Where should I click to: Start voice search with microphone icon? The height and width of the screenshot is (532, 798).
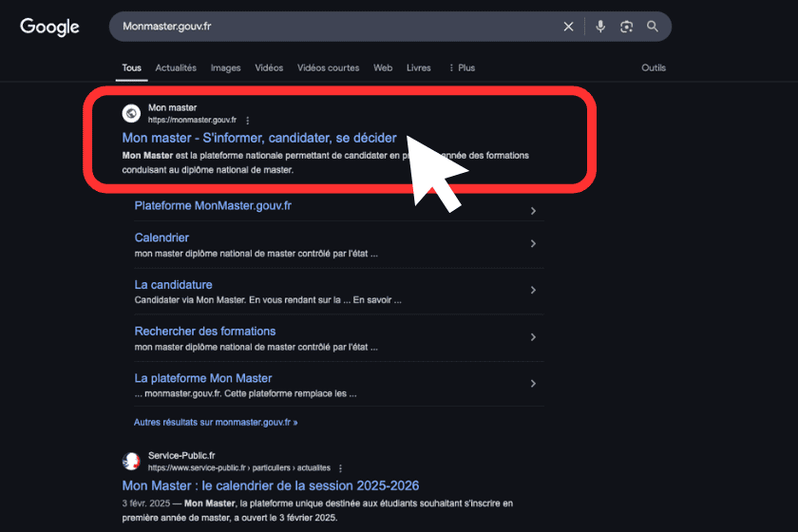pyautogui.click(x=600, y=27)
